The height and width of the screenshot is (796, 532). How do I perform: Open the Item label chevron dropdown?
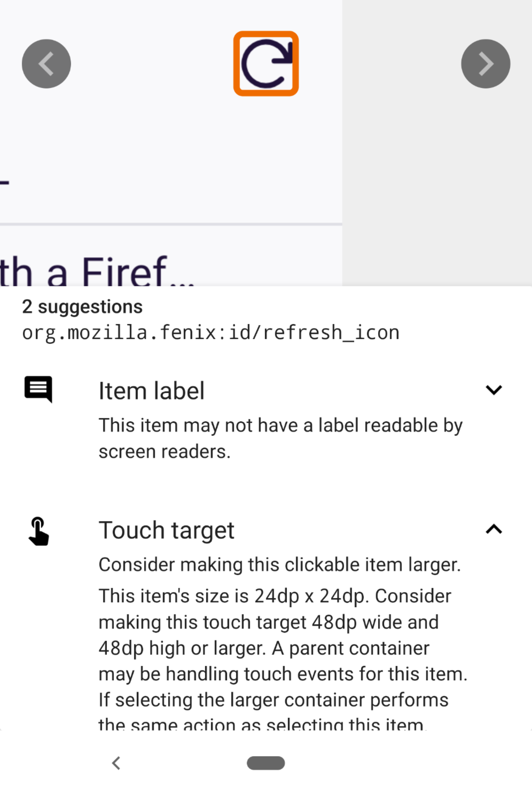point(493,390)
